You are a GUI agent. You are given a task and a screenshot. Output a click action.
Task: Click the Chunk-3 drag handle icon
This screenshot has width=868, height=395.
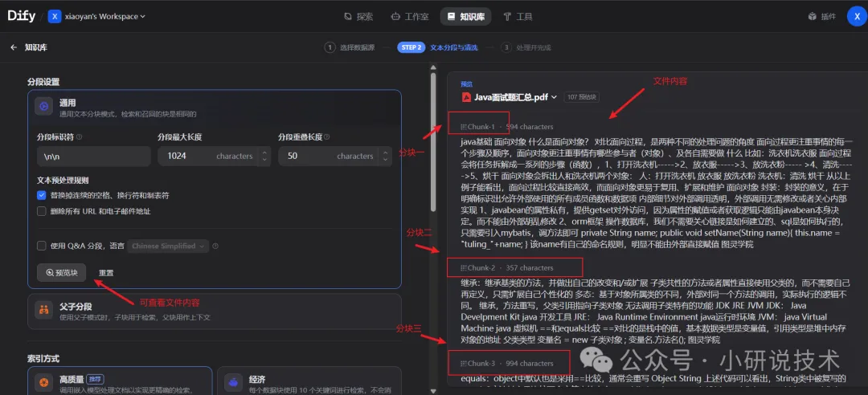[x=464, y=364]
